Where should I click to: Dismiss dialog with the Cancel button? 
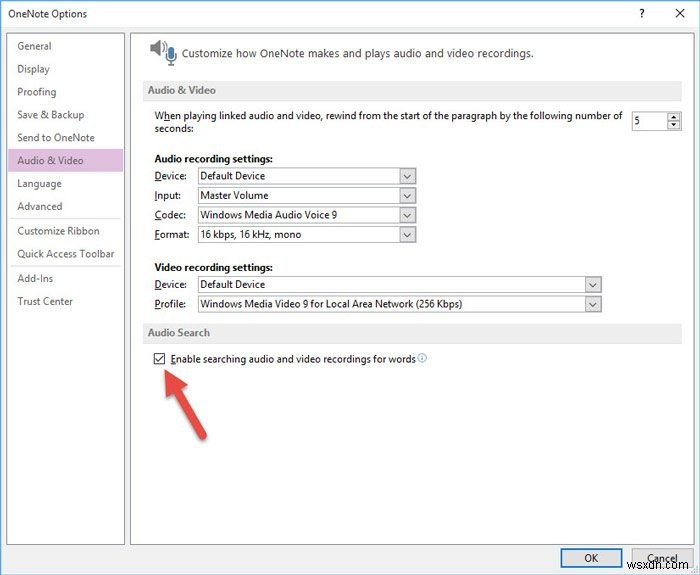click(x=662, y=558)
